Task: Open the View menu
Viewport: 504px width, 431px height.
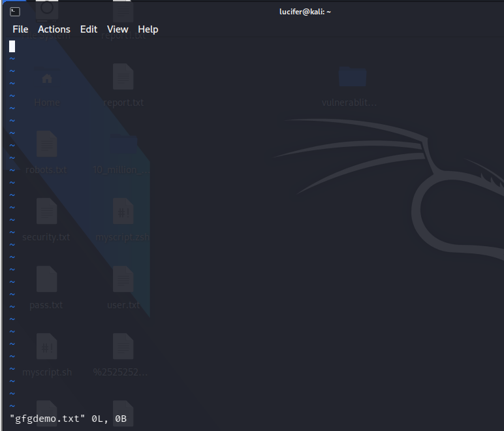Action: (x=118, y=29)
